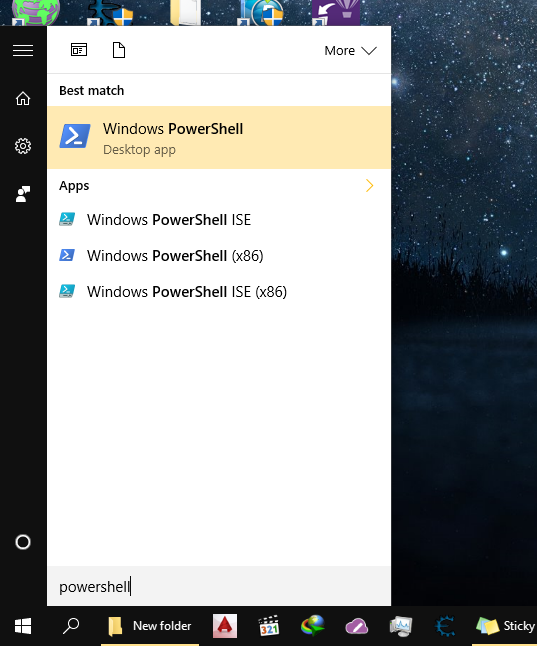
Task: Click the Cortana circle icon
Action: [23, 542]
